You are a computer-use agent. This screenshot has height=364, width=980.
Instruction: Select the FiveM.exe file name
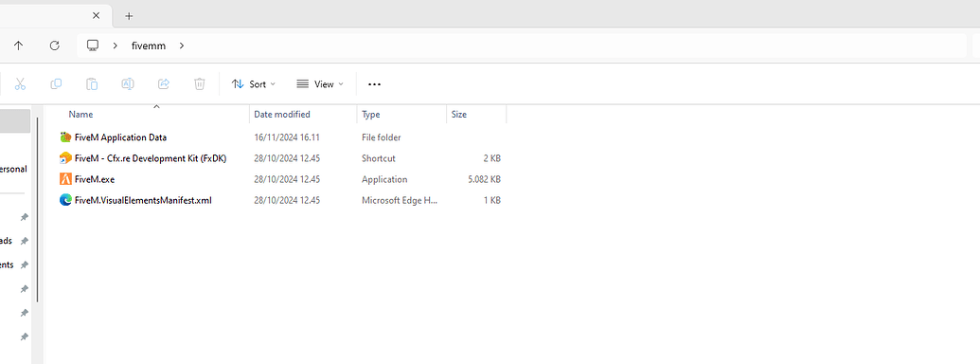[x=95, y=179]
